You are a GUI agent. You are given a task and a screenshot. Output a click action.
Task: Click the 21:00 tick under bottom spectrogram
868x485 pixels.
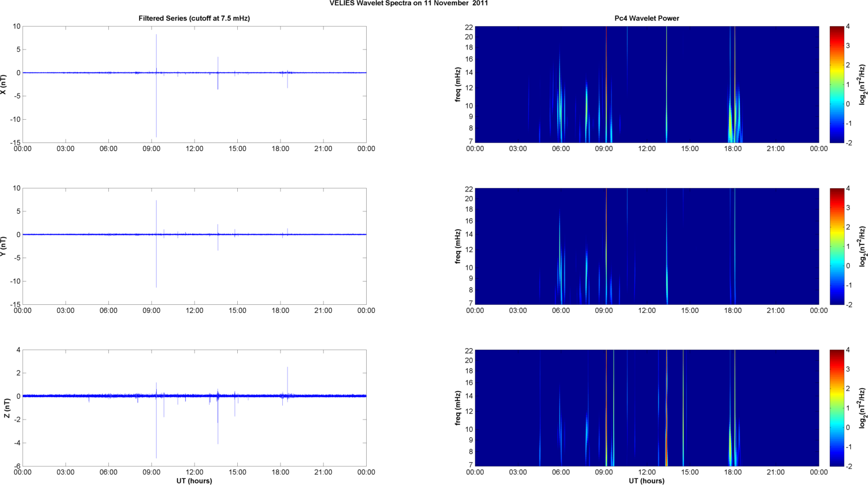coord(776,472)
